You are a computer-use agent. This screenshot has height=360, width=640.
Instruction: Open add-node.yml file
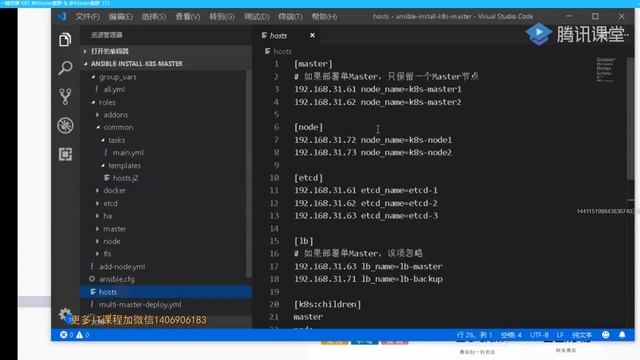pos(122,267)
